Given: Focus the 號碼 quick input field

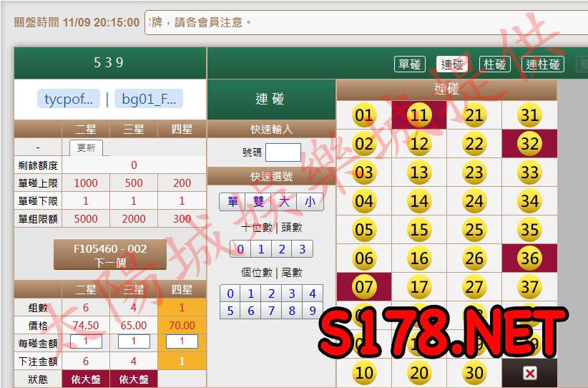Looking at the screenshot, I should [283, 152].
